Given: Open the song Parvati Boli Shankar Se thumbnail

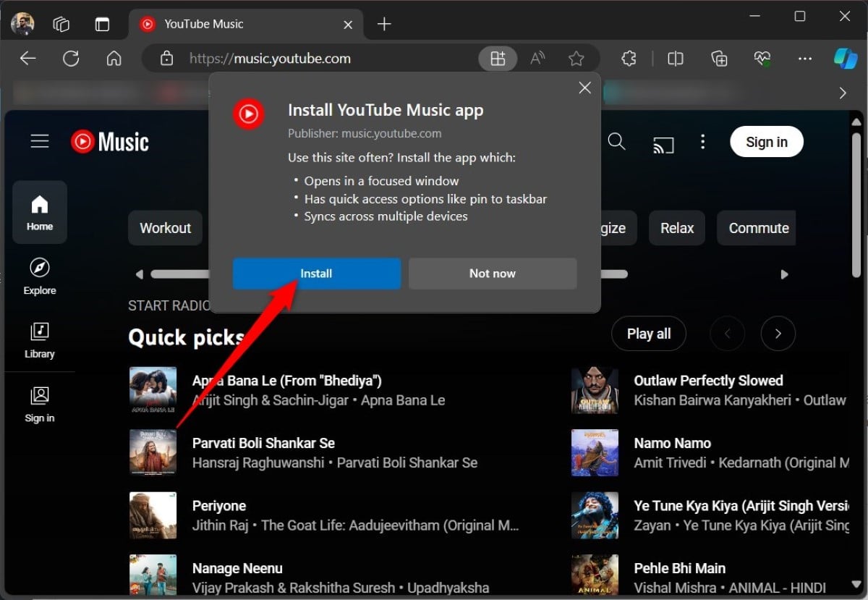Looking at the screenshot, I should pos(153,452).
